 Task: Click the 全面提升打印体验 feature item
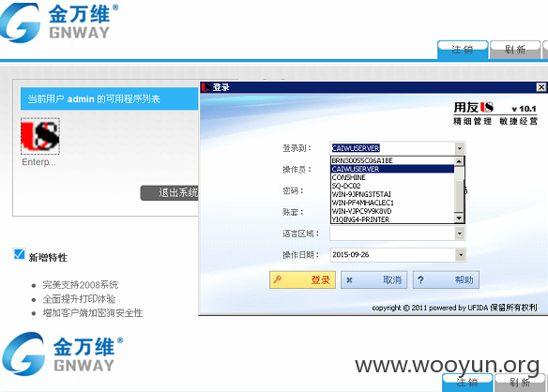point(79,299)
